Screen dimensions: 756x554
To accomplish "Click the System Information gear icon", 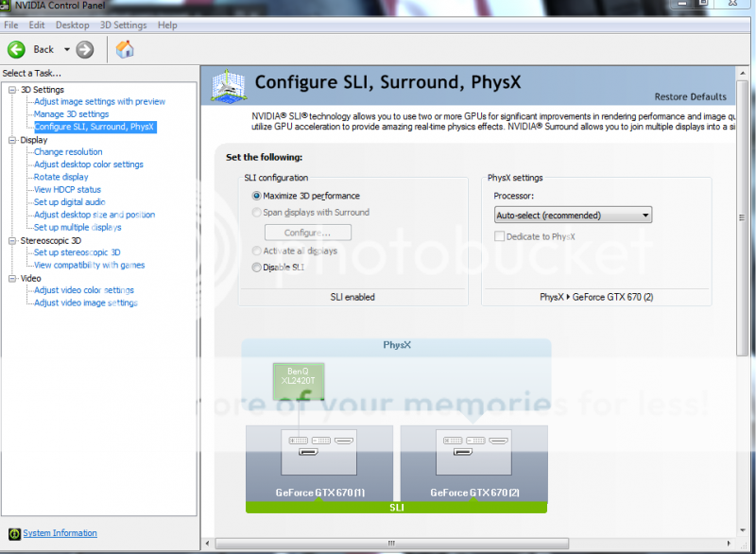I will 16,533.
